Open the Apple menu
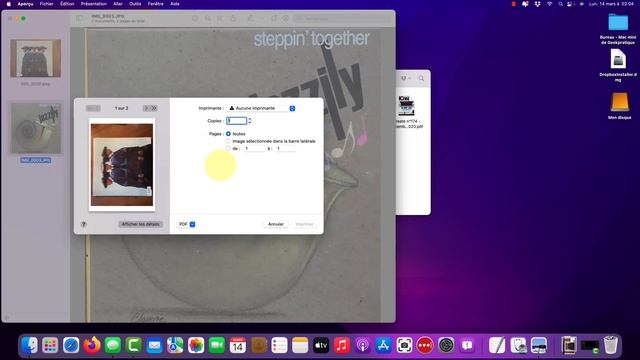The width and height of the screenshot is (640, 360). click(x=8, y=4)
